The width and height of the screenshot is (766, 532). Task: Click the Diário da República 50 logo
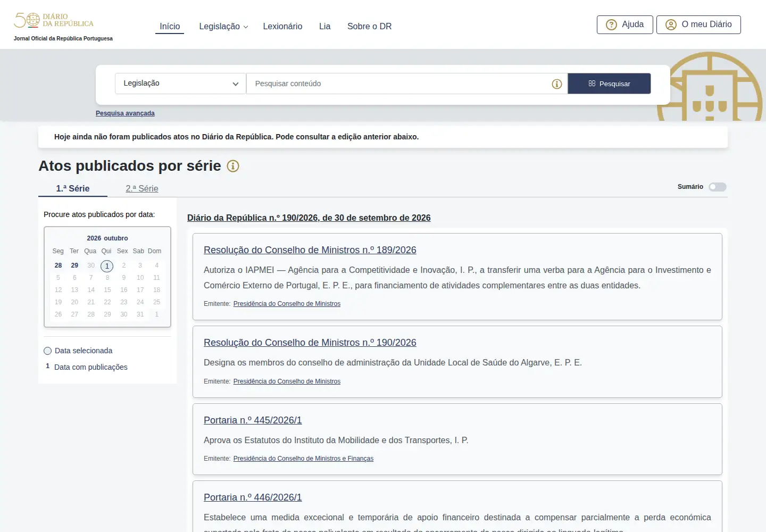pyautogui.click(x=54, y=20)
